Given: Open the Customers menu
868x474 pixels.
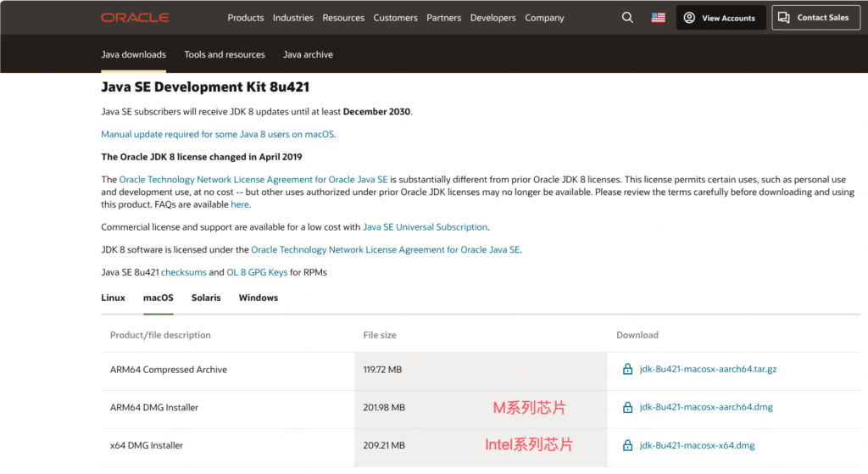Looking at the screenshot, I should (x=395, y=18).
